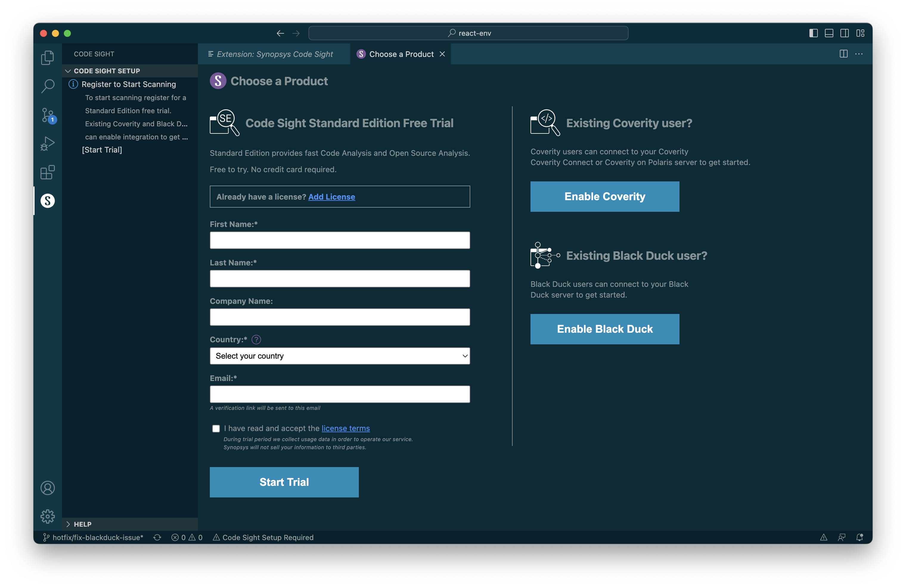Open the license terms link
The image size is (906, 588).
[346, 428]
